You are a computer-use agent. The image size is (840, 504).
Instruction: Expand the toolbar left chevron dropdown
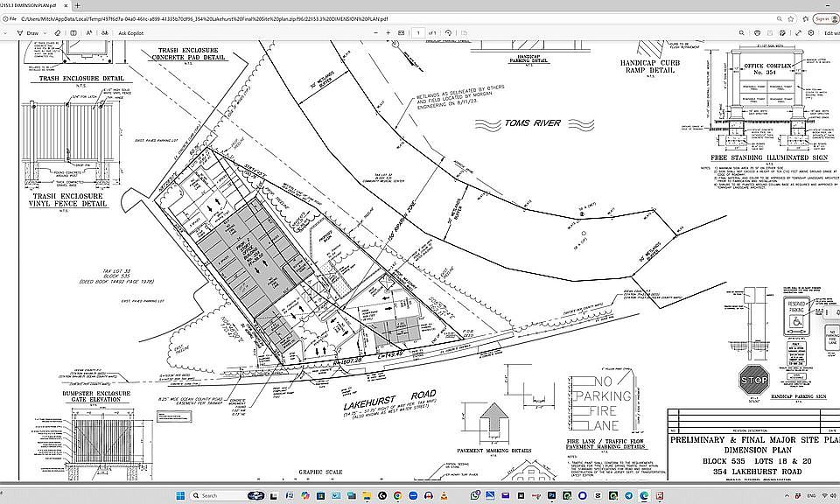(x=5, y=32)
